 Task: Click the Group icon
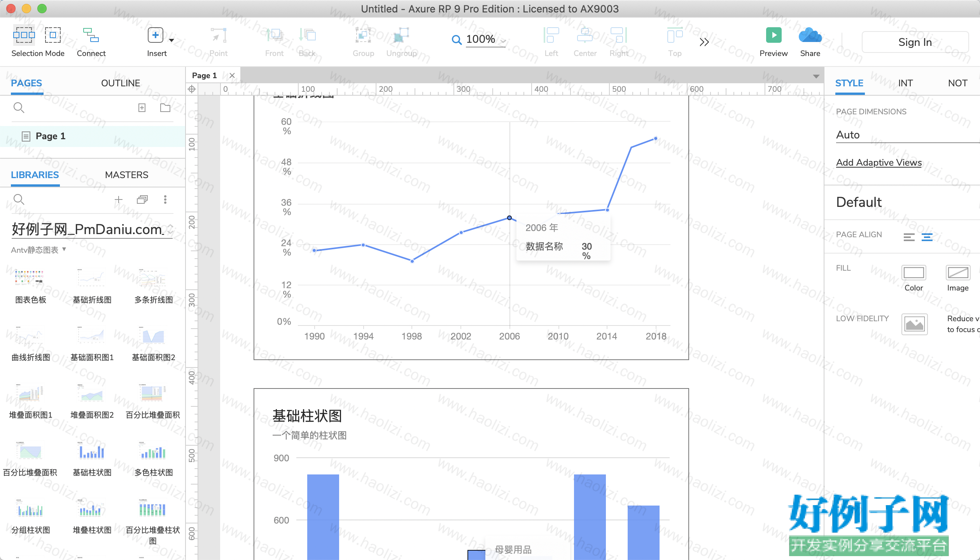pos(363,35)
